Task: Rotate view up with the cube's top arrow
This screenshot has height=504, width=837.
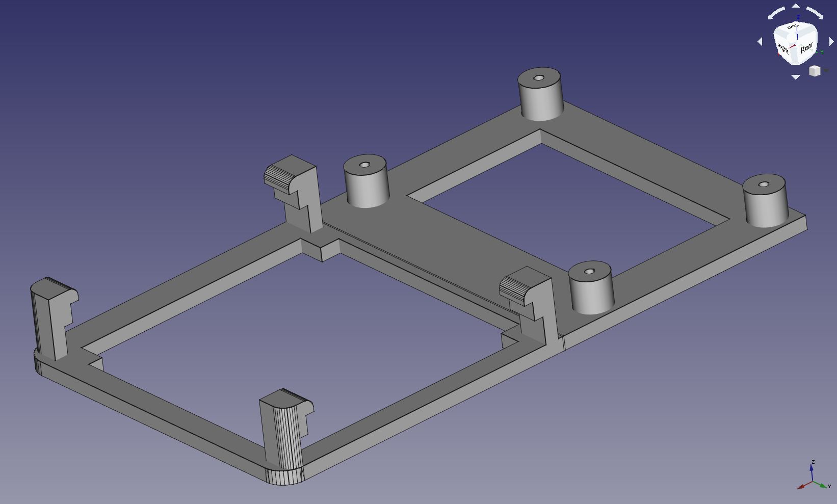Action: (796, 6)
